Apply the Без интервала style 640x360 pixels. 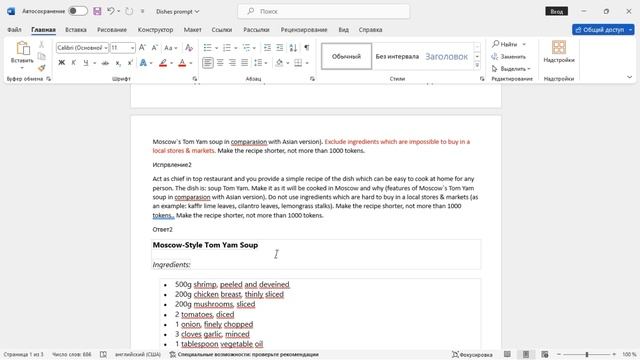click(x=397, y=56)
